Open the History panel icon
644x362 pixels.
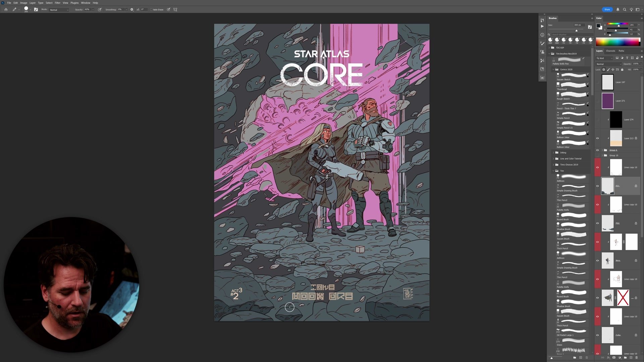coord(542,20)
